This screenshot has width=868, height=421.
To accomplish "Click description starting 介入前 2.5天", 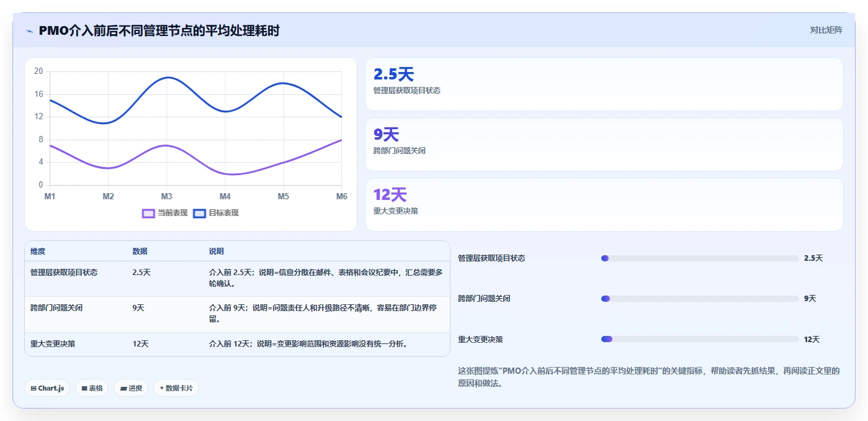I will (326, 278).
